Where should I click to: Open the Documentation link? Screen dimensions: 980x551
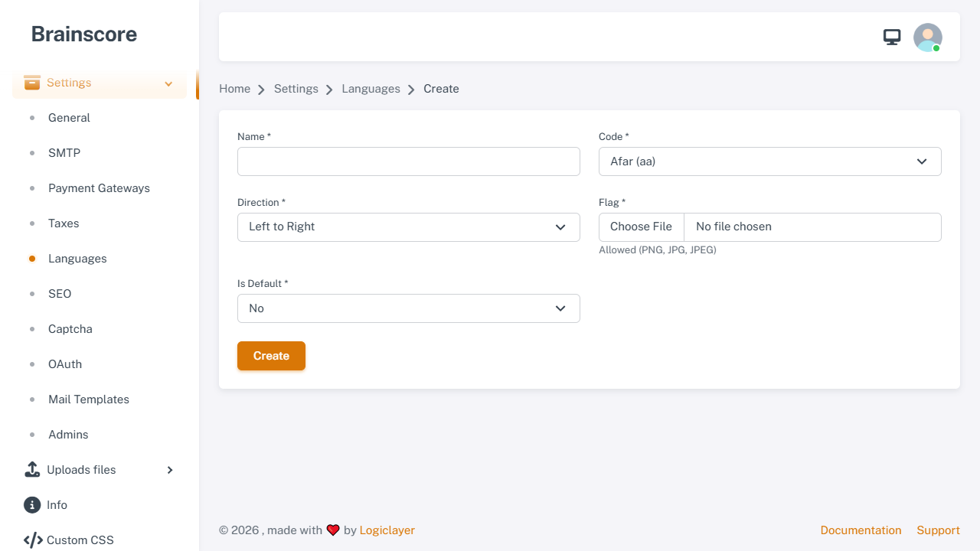(861, 530)
